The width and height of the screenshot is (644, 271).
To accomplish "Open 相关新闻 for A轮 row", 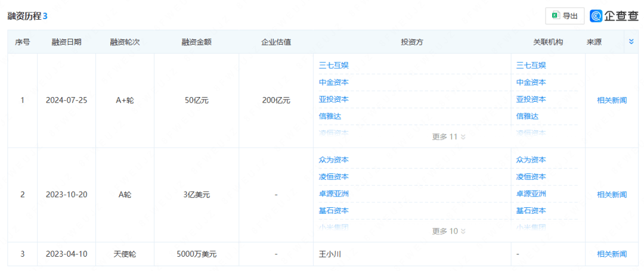I will (612, 195).
